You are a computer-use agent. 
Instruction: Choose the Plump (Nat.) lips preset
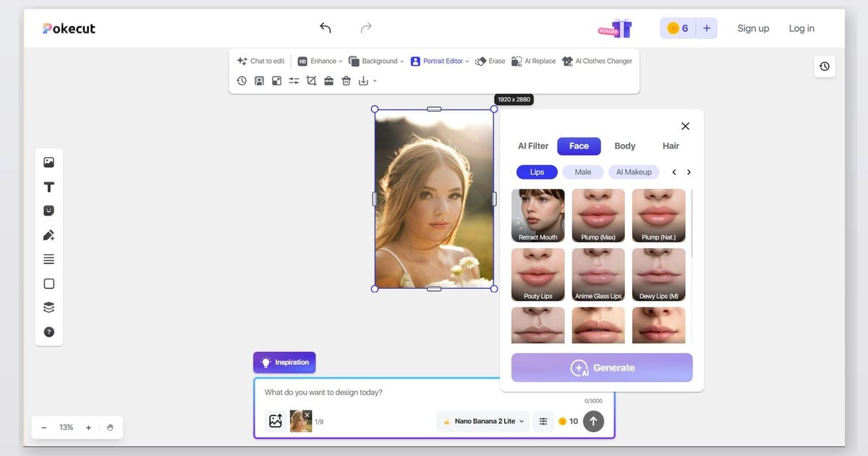659,216
